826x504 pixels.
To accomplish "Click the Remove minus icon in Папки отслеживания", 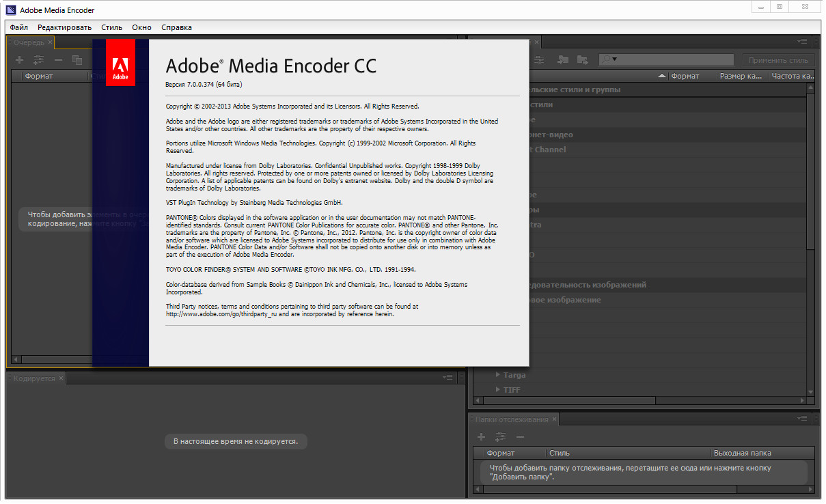I will (520, 436).
